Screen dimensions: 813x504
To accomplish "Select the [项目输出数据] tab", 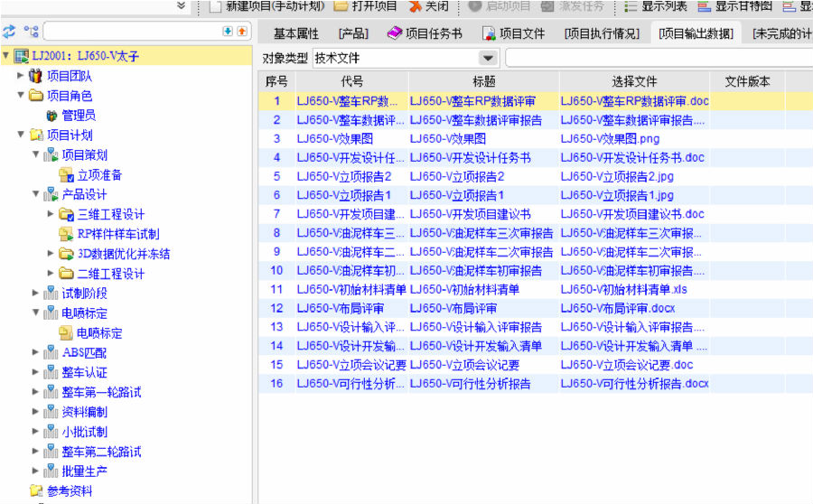I will [696, 34].
